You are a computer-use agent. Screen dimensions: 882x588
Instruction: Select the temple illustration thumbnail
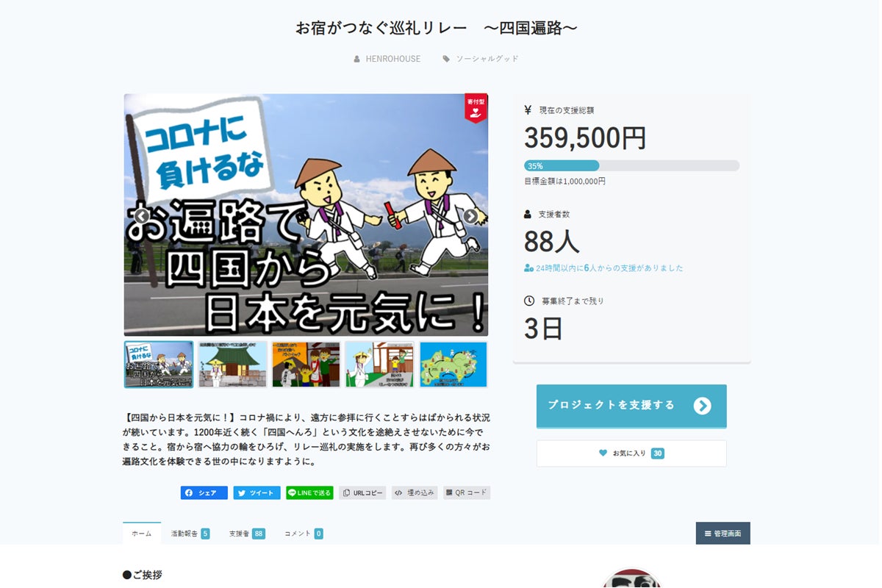[232, 365]
